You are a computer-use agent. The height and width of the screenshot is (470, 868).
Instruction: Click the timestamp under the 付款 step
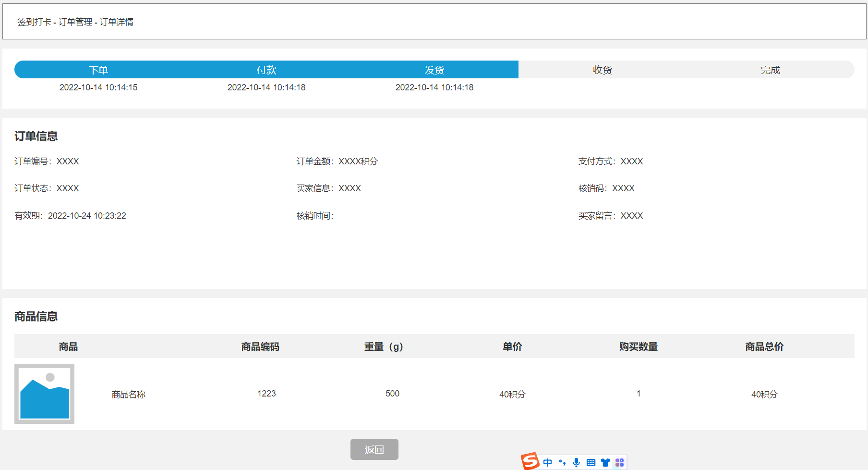[x=266, y=87]
